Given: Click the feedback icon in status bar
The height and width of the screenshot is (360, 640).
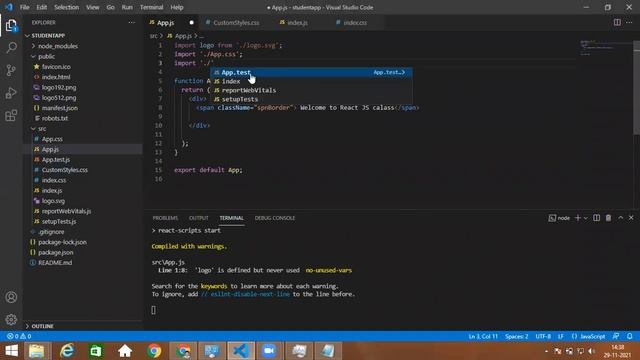Looking at the screenshot, I should [616, 336].
